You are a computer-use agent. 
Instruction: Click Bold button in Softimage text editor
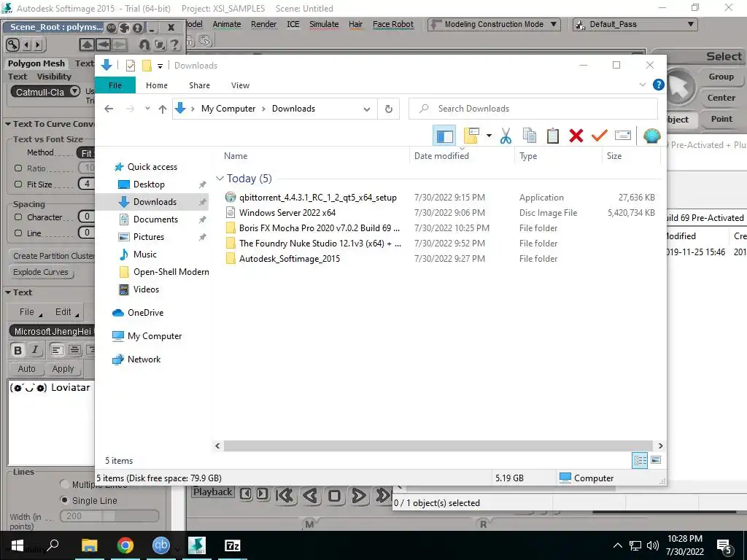point(18,351)
